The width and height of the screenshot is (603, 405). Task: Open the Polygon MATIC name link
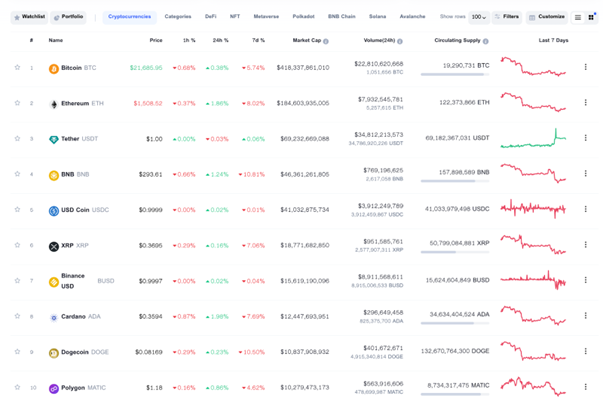(83, 388)
